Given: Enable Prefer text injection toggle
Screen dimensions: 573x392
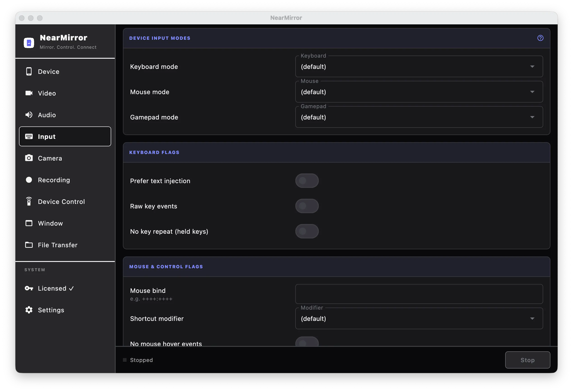Looking at the screenshot, I should (307, 181).
